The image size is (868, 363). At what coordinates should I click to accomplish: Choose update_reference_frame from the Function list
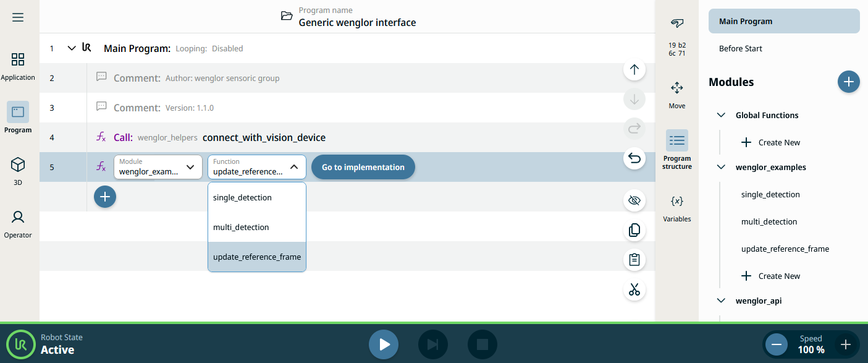coord(257,257)
